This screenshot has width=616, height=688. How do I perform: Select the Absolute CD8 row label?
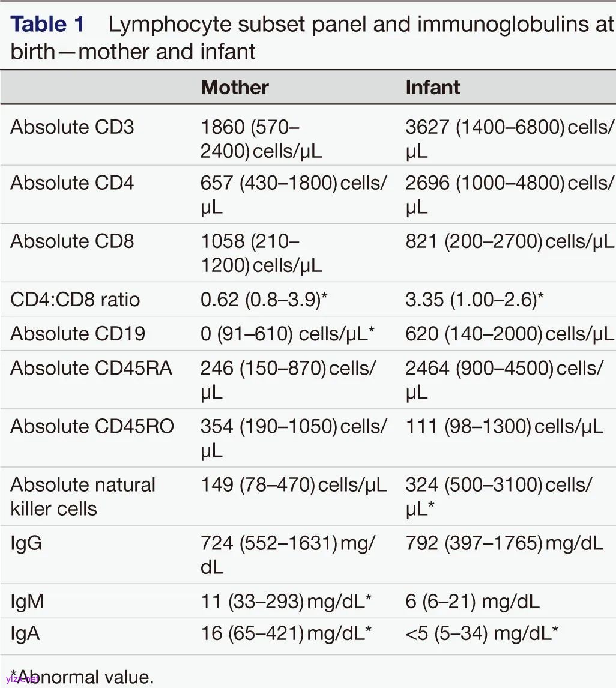click(72, 241)
